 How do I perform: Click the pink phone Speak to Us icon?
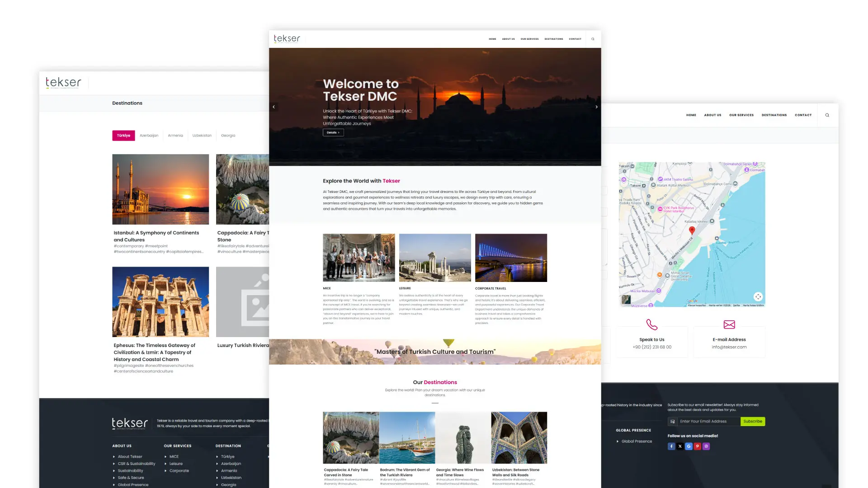[x=651, y=324]
